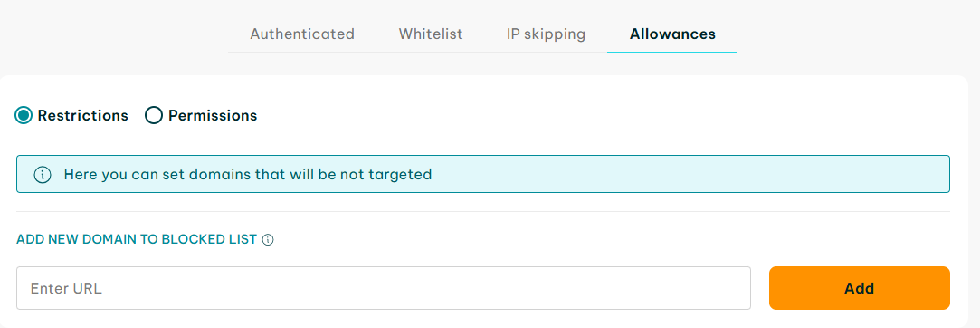Switch to the Authenticated tab
This screenshot has width=980, height=328.
[302, 34]
